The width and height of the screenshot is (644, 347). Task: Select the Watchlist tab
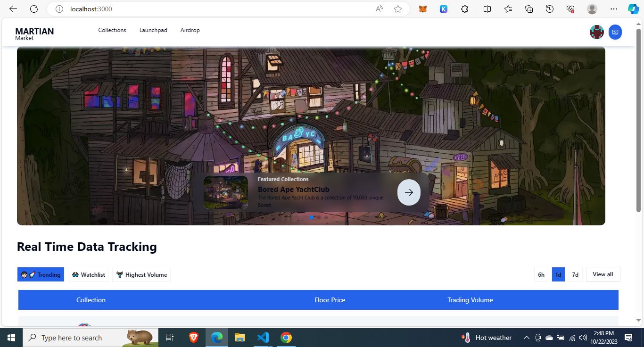point(89,274)
